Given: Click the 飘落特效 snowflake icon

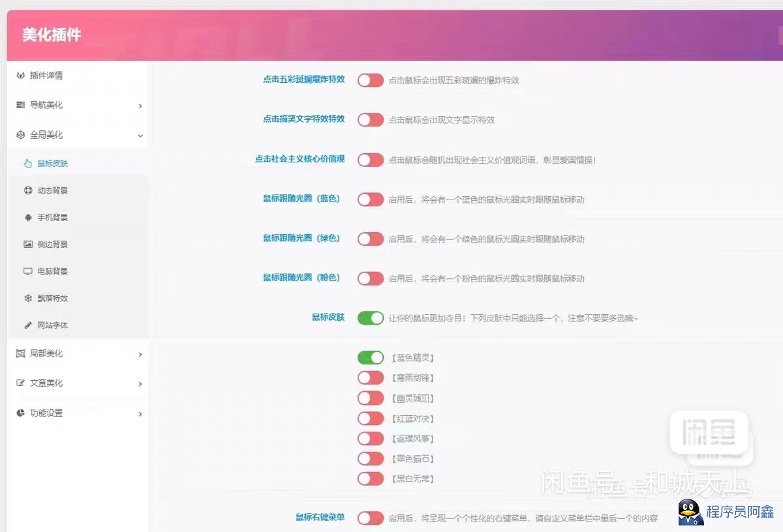Looking at the screenshot, I should click(x=28, y=299).
